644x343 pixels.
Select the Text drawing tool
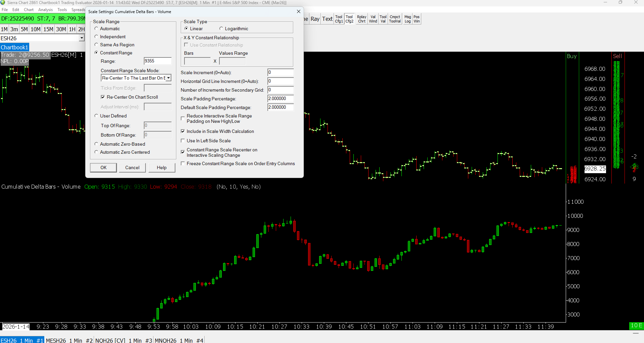327,19
